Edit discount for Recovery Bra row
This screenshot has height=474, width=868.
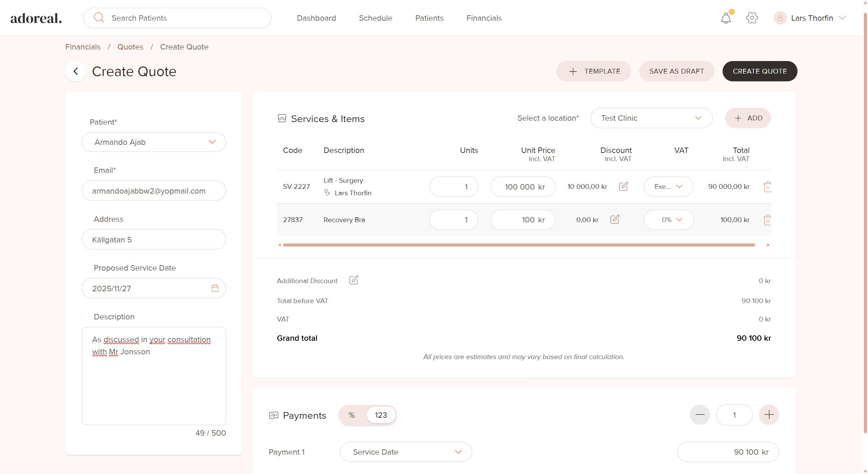coord(614,219)
